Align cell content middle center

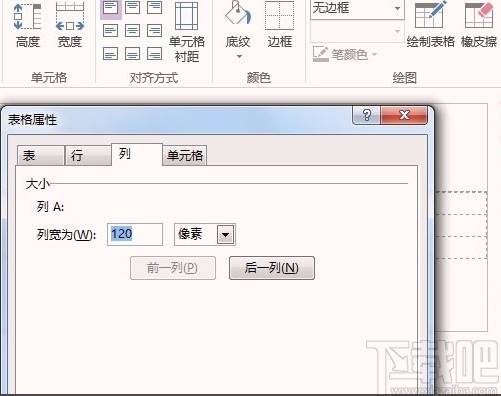click(132, 31)
